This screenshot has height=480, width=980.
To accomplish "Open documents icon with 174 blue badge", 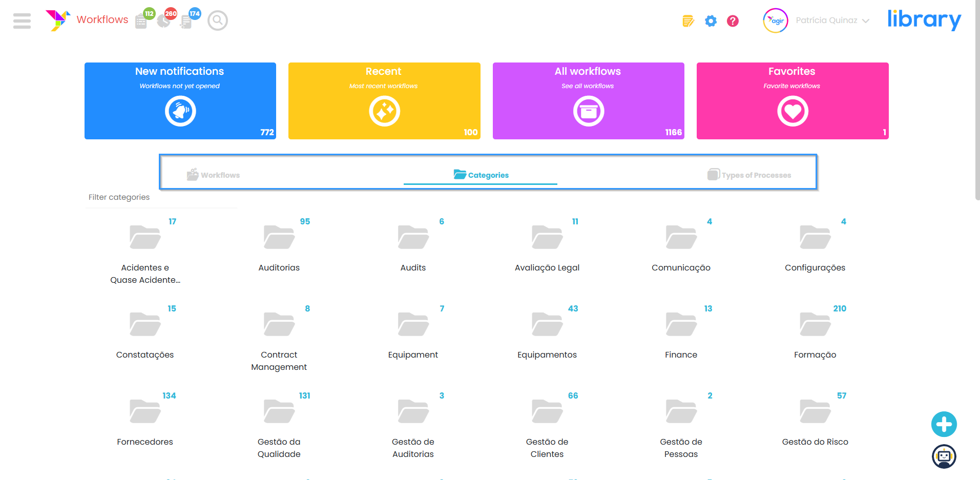I will click(186, 22).
